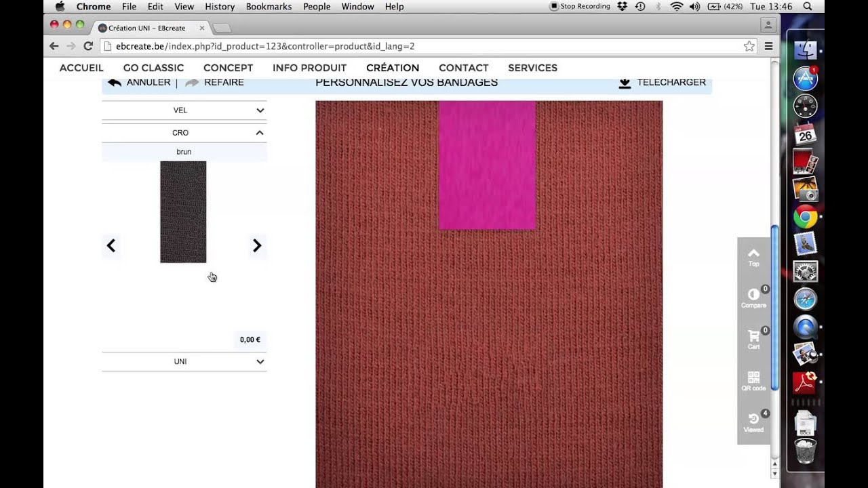Open Finder from the dock
The width and height of the screenshot is (868, 488).
coord(806,51)
